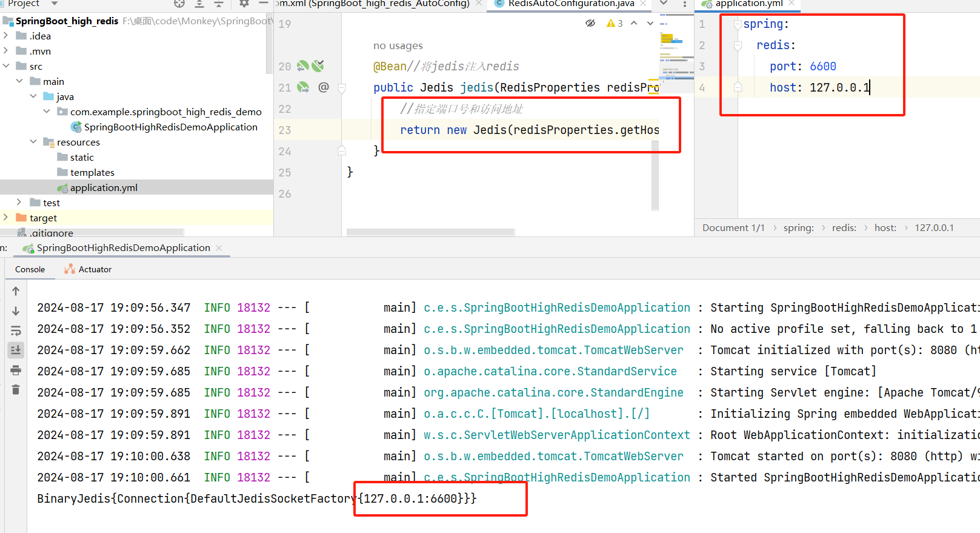Viewport: 980px width, 533px height.
Task: Click the host: breadcrumb in yml editor
Action: 885,228
